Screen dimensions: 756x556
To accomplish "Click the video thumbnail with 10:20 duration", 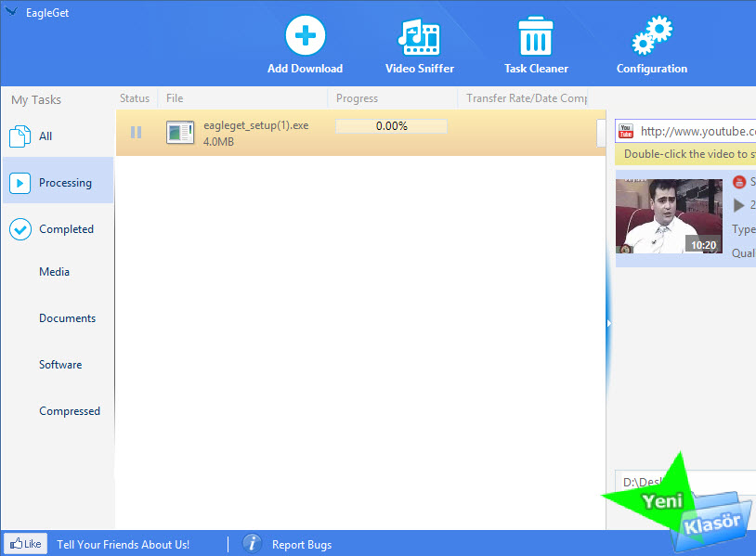I will pos(668,216).
